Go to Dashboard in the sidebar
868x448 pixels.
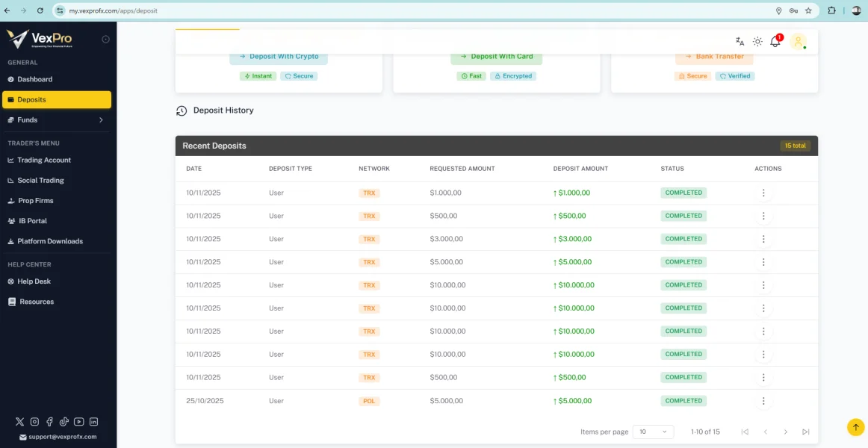[x=35, y=79]
